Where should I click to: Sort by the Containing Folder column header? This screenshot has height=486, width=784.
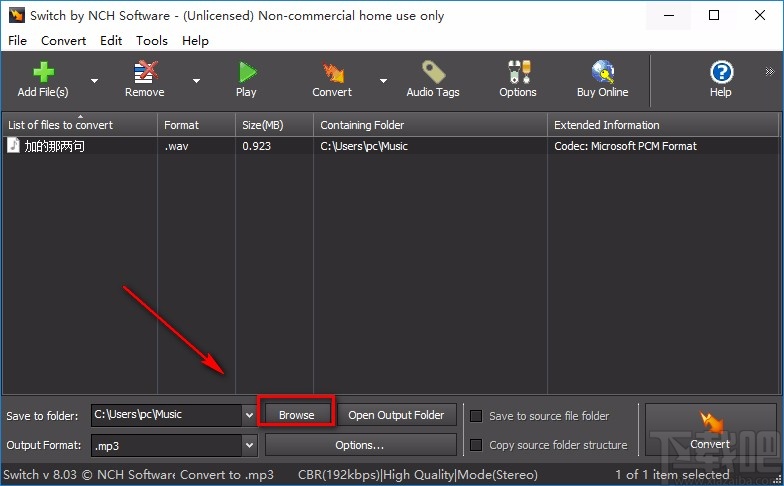coord(430,125)
